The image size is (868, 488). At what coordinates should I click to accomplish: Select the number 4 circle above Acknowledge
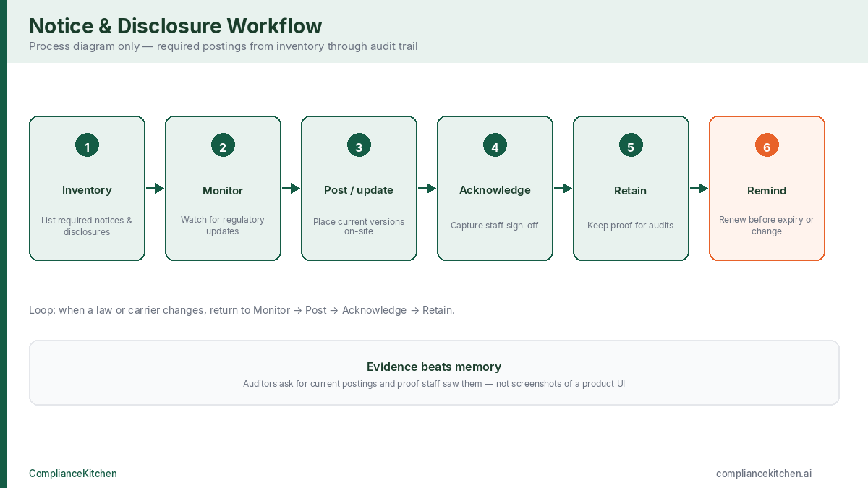pyautogui.click(x=495, y=145)
